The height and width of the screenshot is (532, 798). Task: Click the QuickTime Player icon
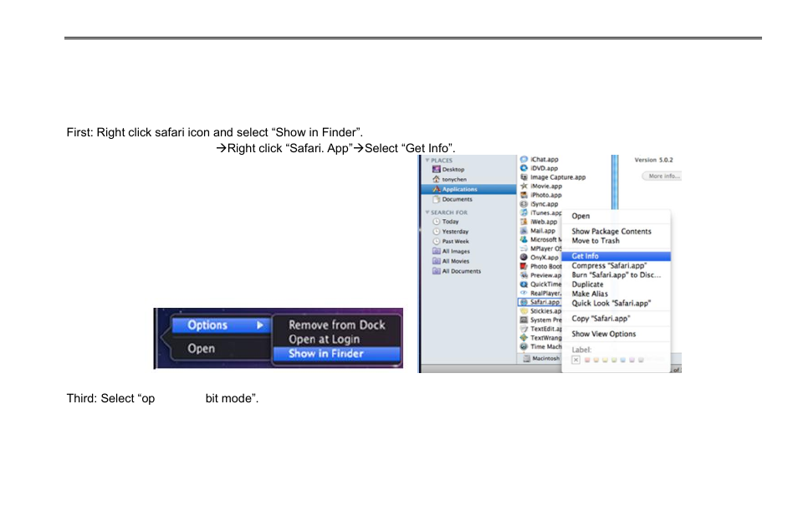[x=524, y=284]
